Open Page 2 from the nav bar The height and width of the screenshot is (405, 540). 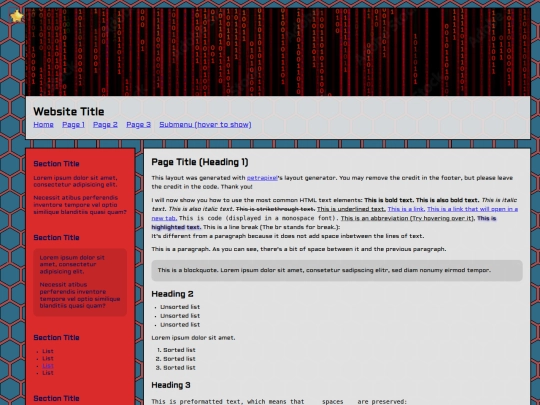pos(105,124)
